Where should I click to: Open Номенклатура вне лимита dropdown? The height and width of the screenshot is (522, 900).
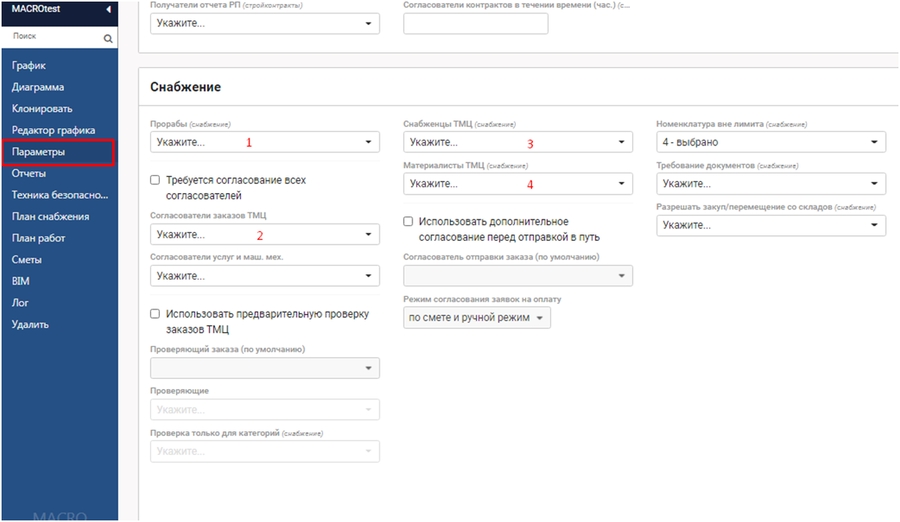(770, 143)
